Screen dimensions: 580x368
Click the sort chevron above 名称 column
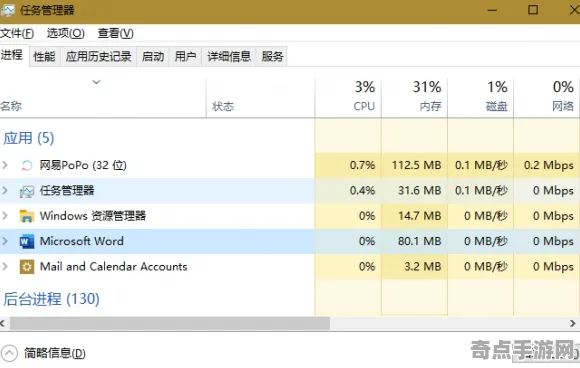coord(97,82)
